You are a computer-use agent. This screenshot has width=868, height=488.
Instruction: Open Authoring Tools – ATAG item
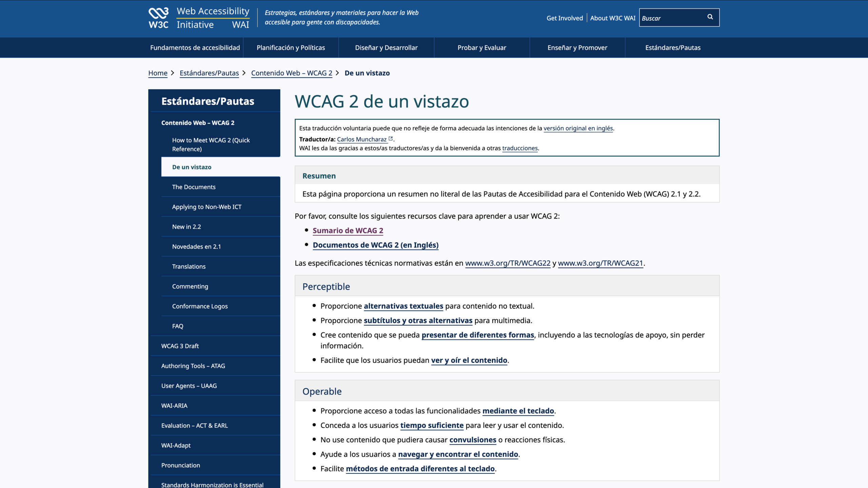pyautogui.click(x=215, y=366)
